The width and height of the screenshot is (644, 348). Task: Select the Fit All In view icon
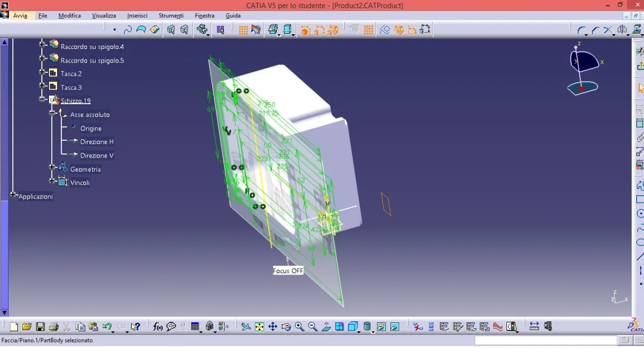click(x=259, y=327)
